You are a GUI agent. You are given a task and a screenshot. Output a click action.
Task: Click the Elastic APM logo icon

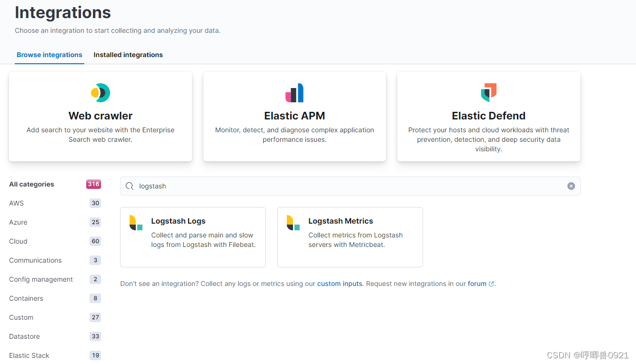point(294,93)
